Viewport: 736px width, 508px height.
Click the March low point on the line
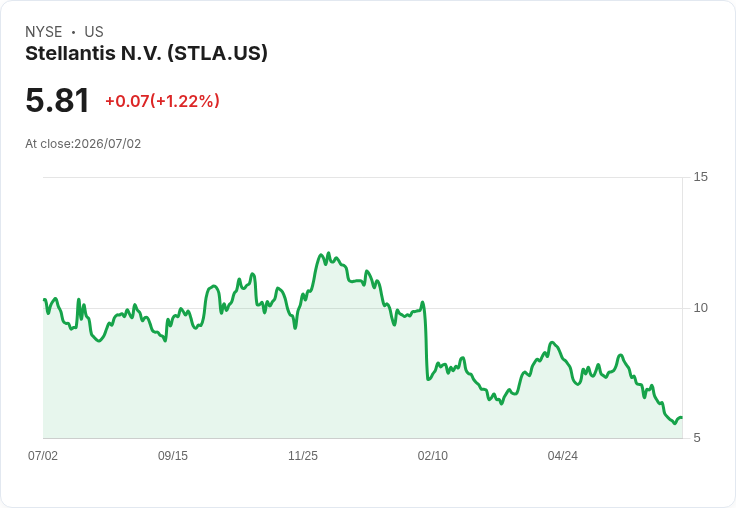(501, 404)
